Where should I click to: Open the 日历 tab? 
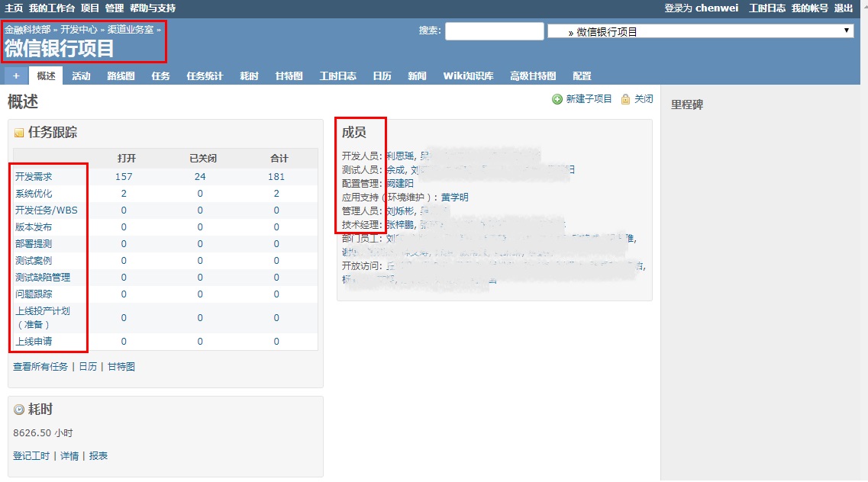382,76
